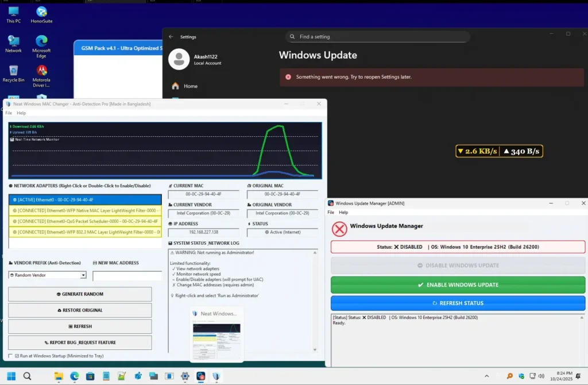Enable Run at Windows Startup (Minimized to Tray)

10,356
